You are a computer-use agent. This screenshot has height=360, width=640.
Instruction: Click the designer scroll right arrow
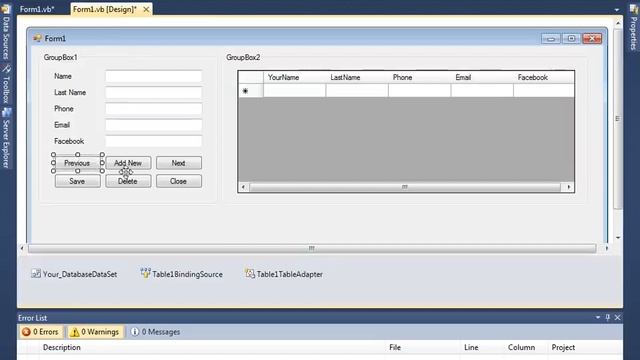click(x=607, y=248)
